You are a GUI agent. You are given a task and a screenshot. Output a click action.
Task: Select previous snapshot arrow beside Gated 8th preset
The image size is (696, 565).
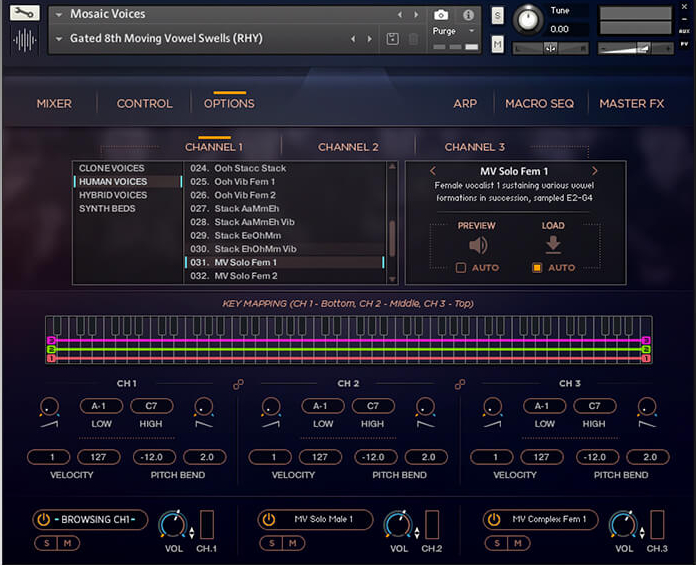pyautogui.click(x=353, y=39)
